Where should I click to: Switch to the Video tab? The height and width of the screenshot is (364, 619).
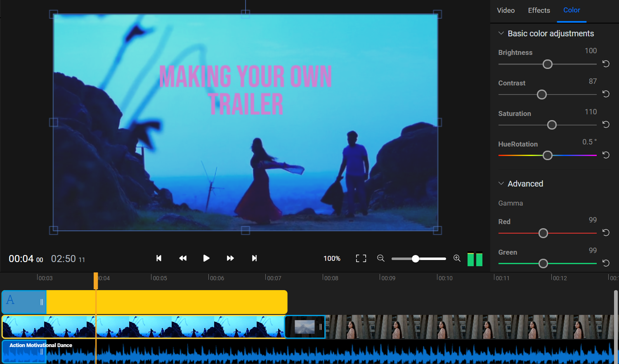(506, 10)
